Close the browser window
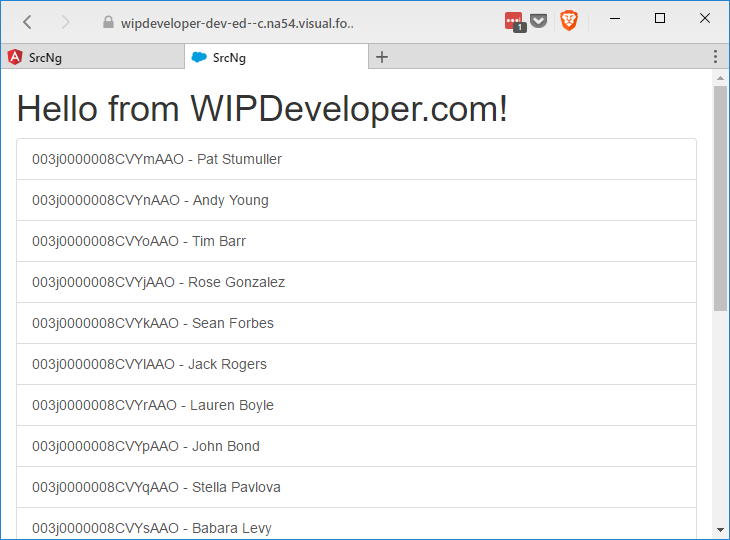 (705, 19)
